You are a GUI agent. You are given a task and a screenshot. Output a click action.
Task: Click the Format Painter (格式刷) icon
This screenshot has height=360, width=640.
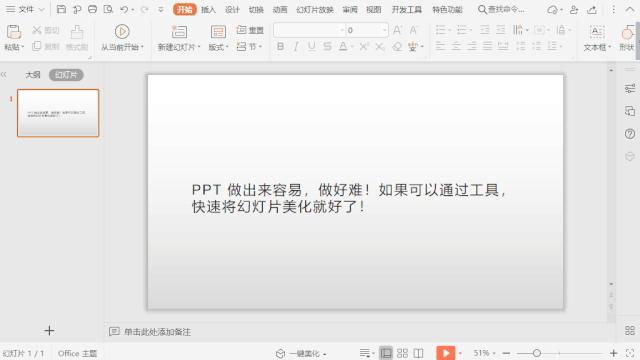(x=77, y=32)
